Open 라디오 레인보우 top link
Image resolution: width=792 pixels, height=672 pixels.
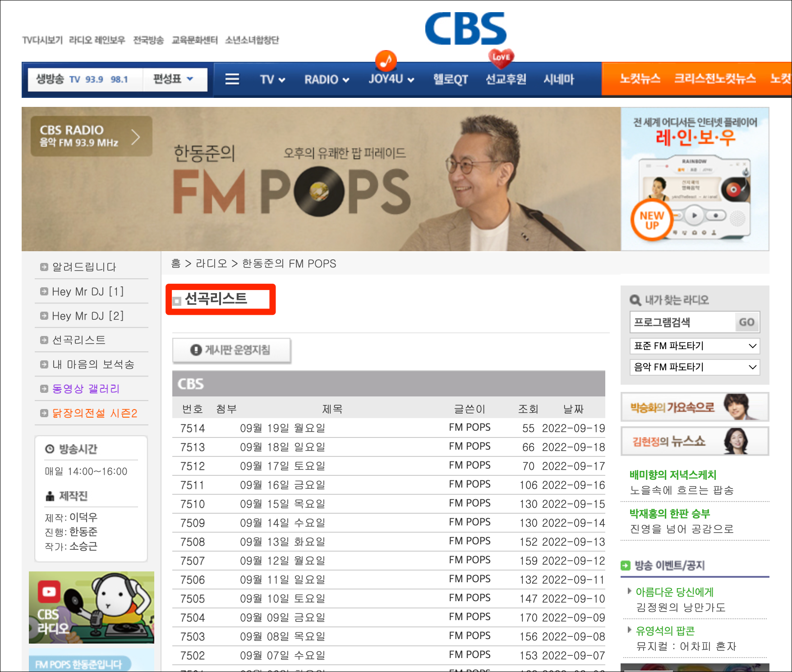pyautogui.click(x=97, y=40)
